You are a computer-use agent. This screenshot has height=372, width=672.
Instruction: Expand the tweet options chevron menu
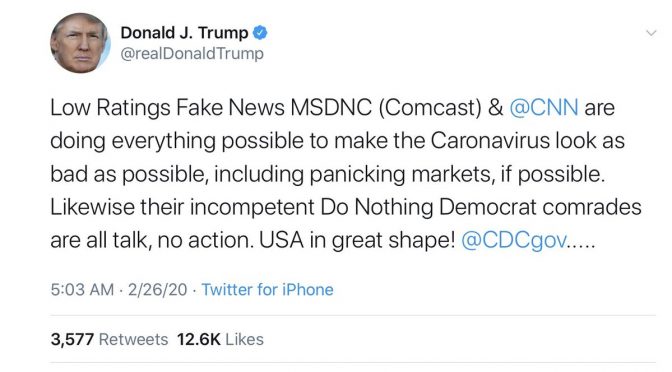pyautogui.click(x=651, y=33)
